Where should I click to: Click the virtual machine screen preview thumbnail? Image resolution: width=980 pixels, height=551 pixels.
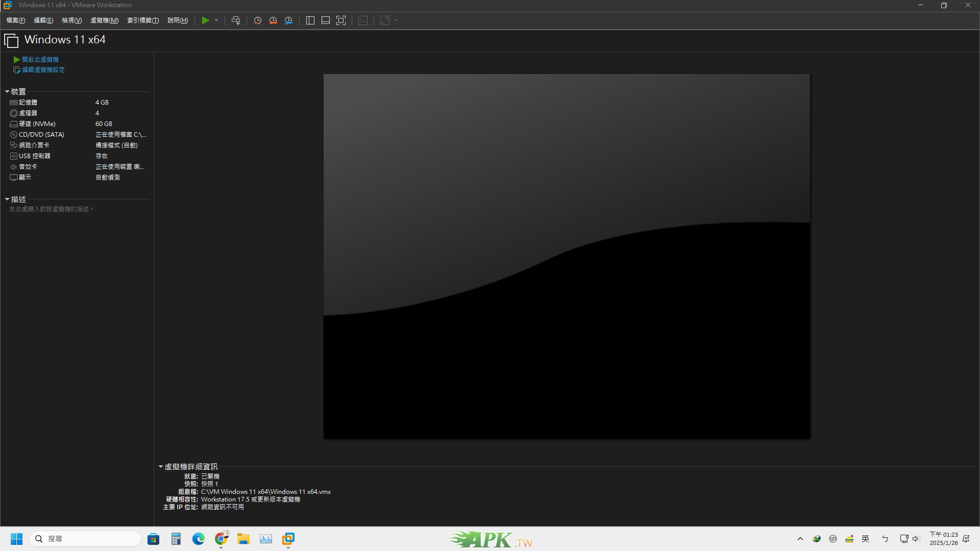(x=567, y=256)
